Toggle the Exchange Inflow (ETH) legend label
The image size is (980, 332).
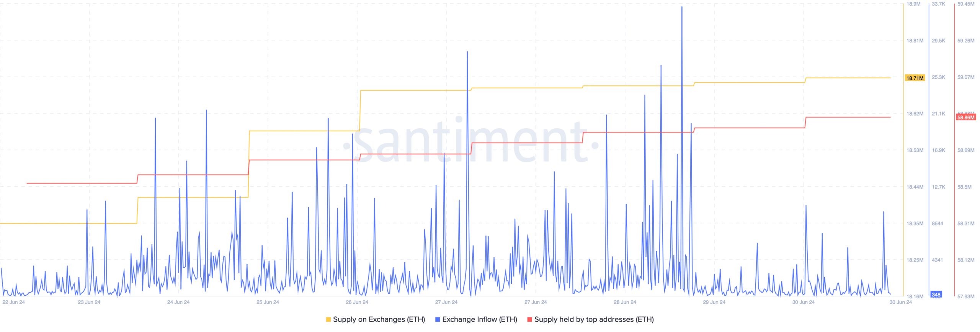pyautogui.click(x=480, y=320)
